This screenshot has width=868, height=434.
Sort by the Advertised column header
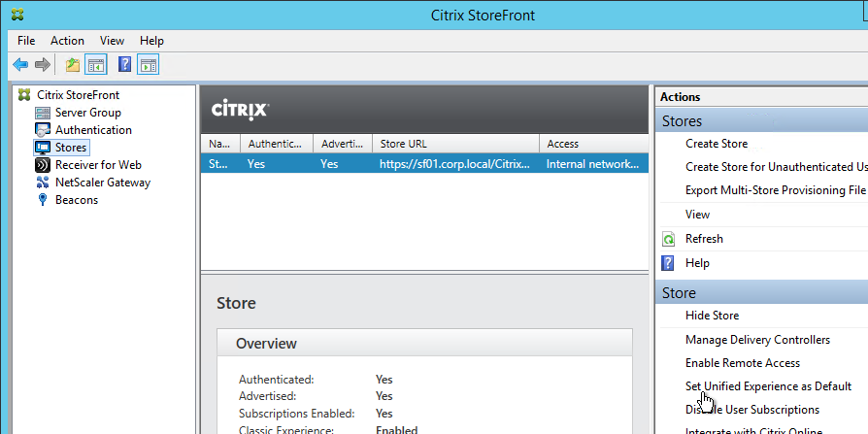click(343, 144)
